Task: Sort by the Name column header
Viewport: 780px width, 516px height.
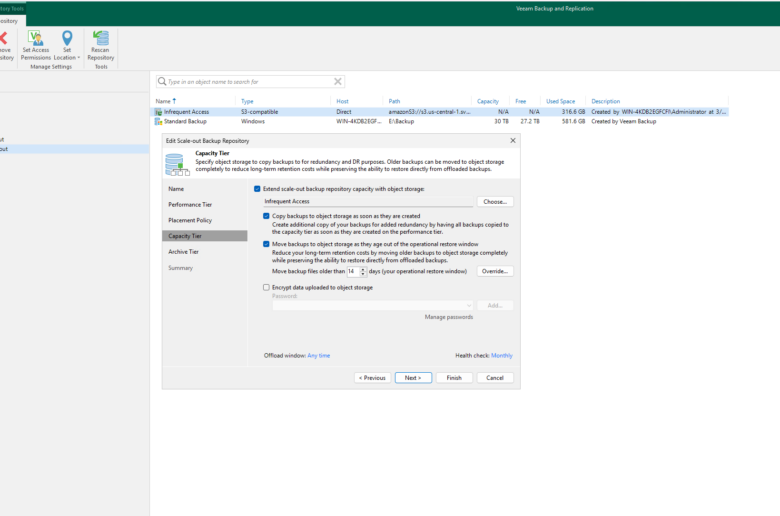Action: [163, 102]
